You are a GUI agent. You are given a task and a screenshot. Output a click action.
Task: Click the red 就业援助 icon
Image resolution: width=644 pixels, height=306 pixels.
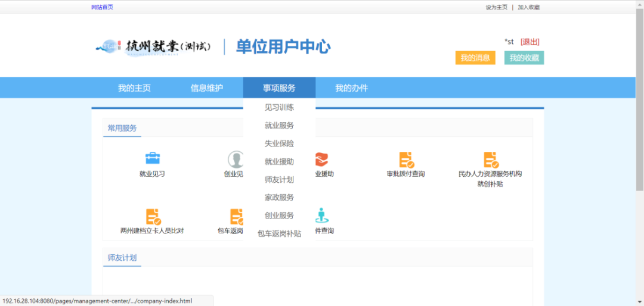pyautogui.click(x=323, y=159)
